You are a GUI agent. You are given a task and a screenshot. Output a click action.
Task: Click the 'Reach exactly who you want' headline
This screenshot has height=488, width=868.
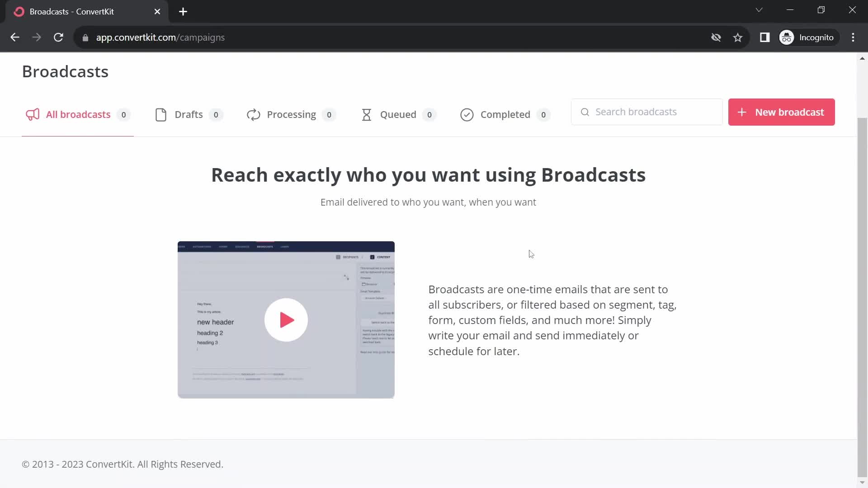click(428, 175)
